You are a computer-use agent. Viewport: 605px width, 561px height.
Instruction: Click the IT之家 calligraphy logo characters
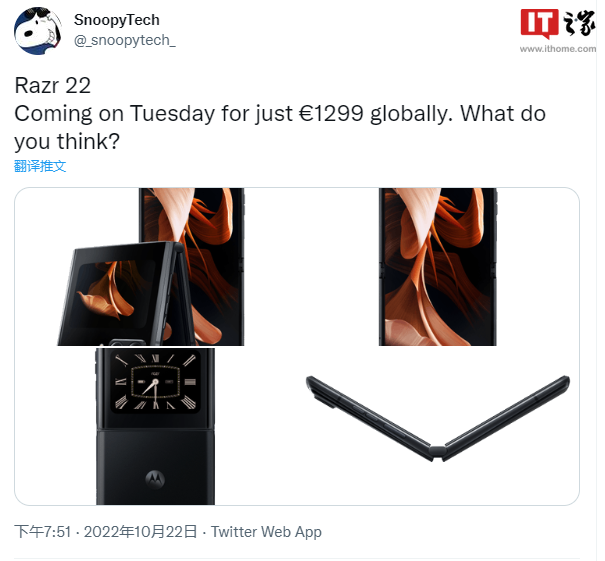[x=579, y=23]
